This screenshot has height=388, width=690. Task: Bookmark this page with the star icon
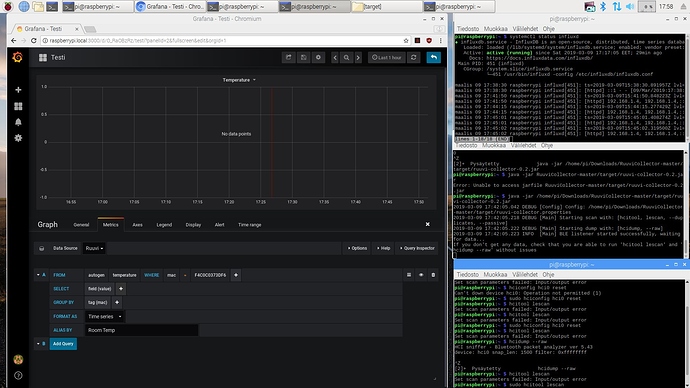point(406,40)
